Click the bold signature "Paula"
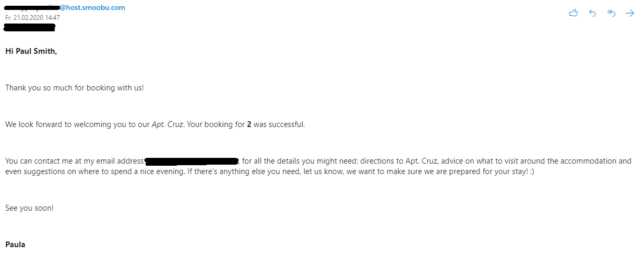 coord(15,245)
